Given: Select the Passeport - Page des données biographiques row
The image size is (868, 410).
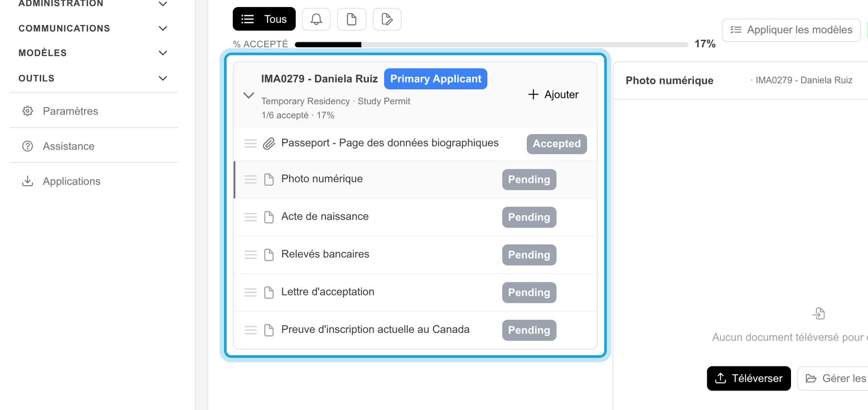Looking at the screenshot, I should (x=415, y=144).
